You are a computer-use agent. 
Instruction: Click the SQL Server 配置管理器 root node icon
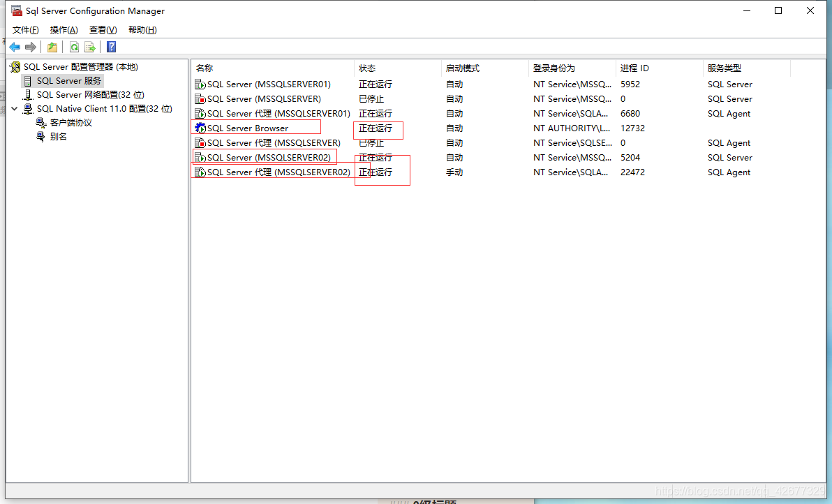point(15,67)
